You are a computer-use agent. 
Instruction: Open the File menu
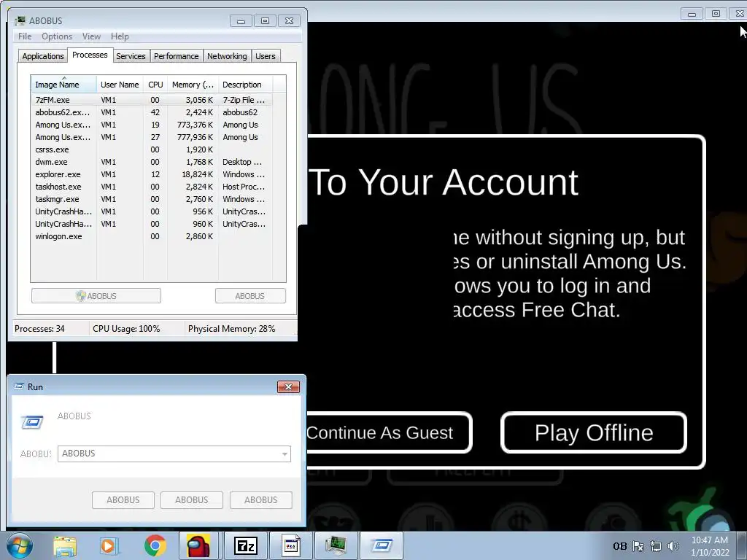(25, 36)
